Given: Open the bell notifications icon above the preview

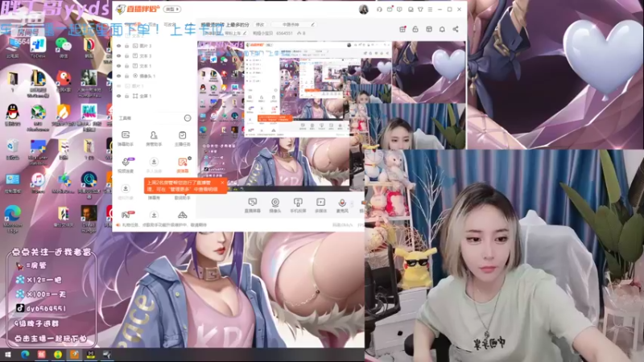Looking at the screenshot, I should pyautogui.click(x=442, y=29).
